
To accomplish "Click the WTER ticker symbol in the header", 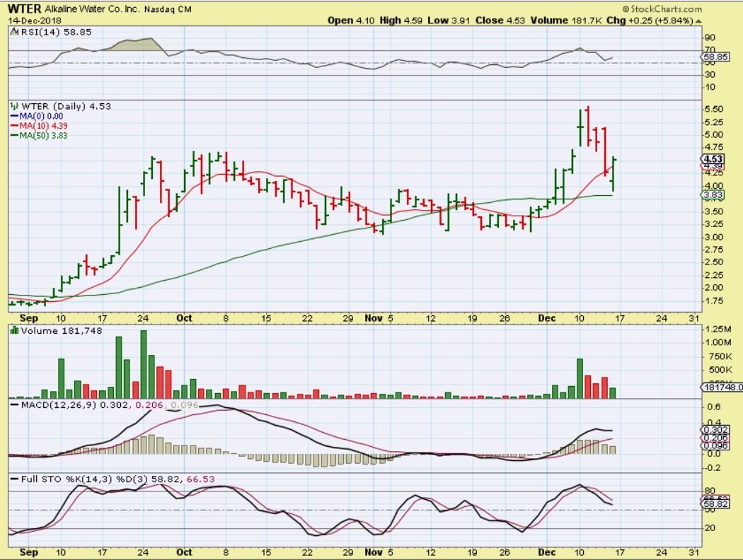I will (x=24, y=8).
